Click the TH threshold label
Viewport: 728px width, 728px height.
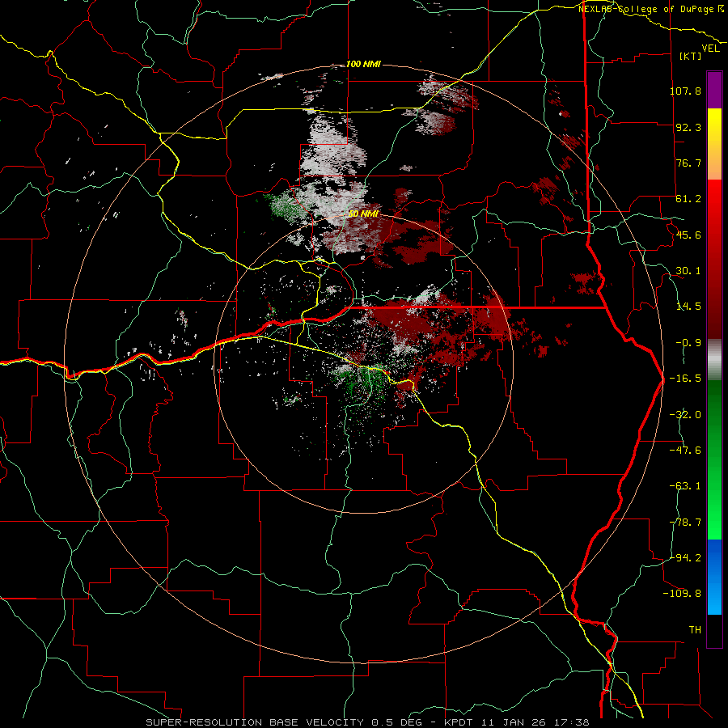(695, 629)
